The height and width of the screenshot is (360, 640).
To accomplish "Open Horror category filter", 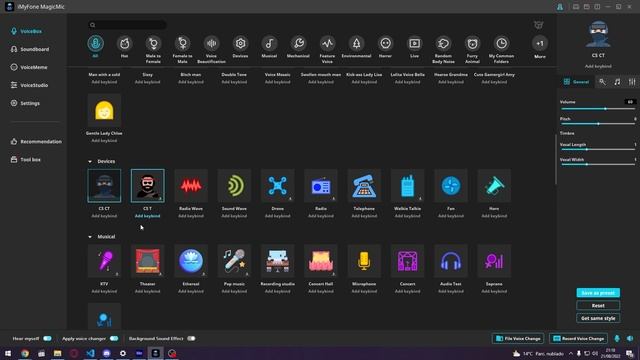I will (385, 43).
